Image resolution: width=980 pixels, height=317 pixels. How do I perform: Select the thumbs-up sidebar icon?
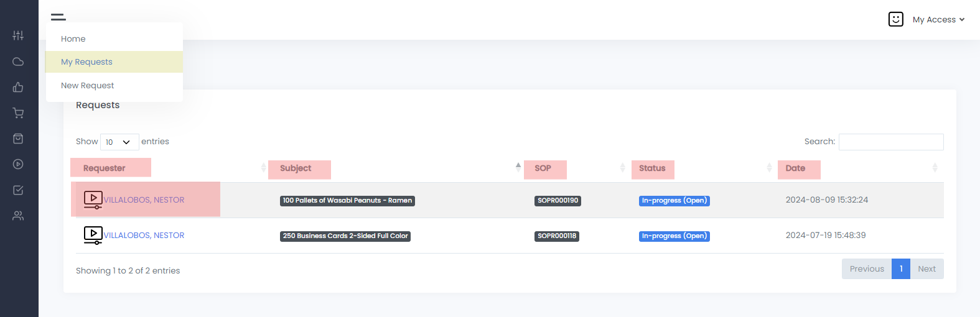pyautogui.click(x=18, y=87)
